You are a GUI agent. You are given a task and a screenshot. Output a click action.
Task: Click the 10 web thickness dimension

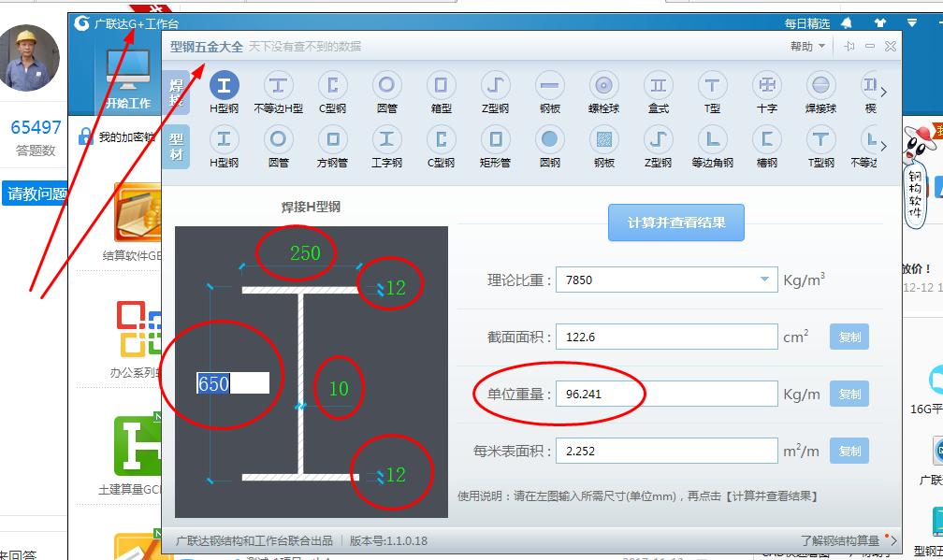click(339, 389)
